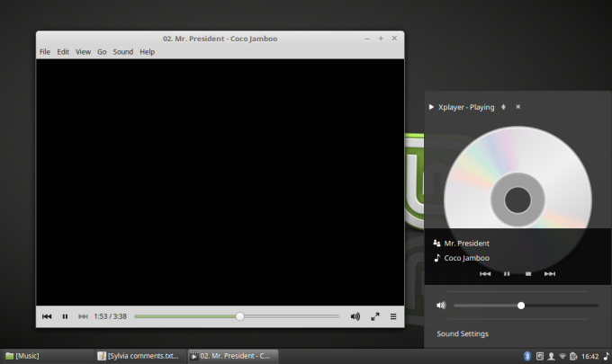Click the Xplayer window title bar text
Image resolution: width=612 pixels, height=364 pixels.
220,39
